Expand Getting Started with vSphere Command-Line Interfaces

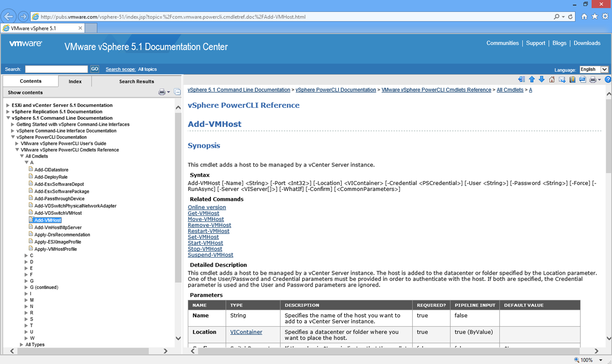click(x=12, y=124)
